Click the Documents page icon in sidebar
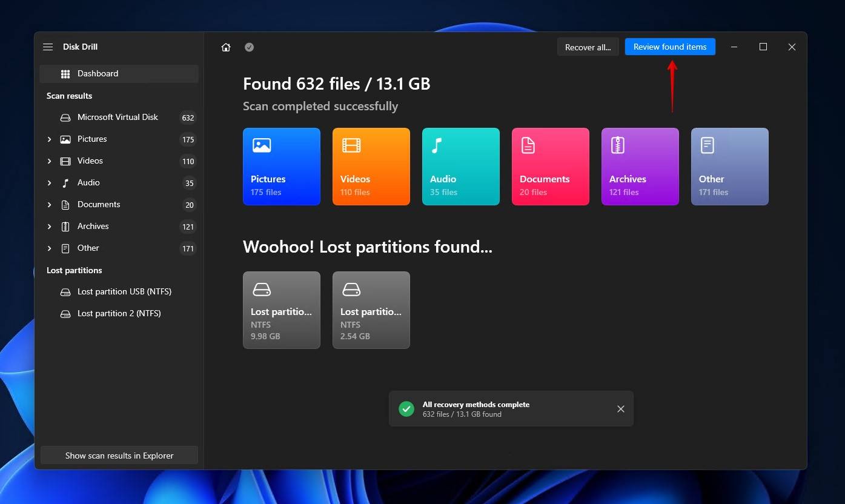The height and width of the screenshot is (504, 845). coord(65,205)
